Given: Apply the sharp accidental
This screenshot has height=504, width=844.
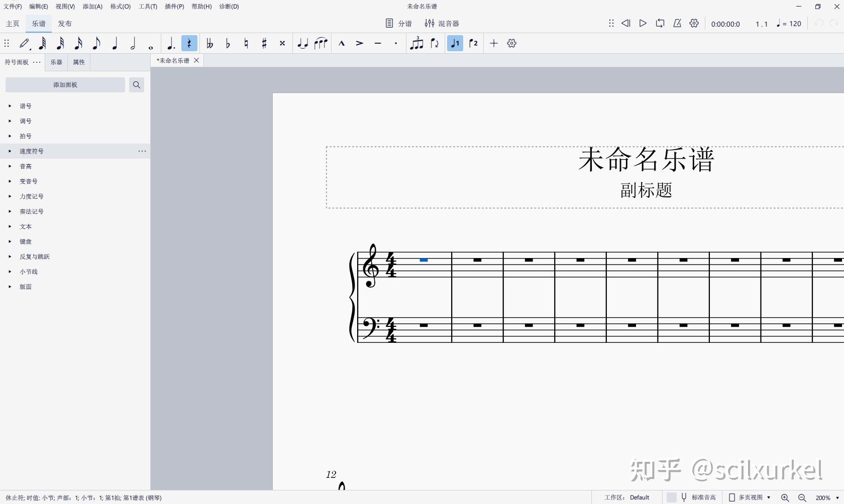Looking at the screenshot, I should tap(264, 44).
